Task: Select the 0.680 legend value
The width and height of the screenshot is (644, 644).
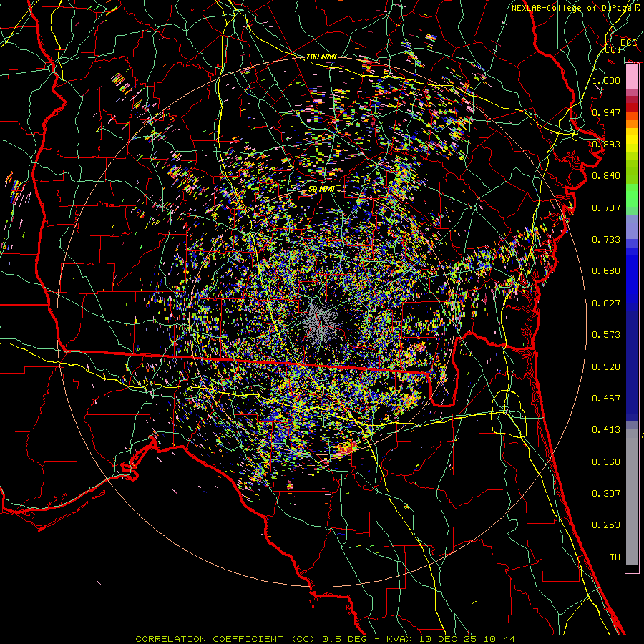Action: [x=606, y=271]
